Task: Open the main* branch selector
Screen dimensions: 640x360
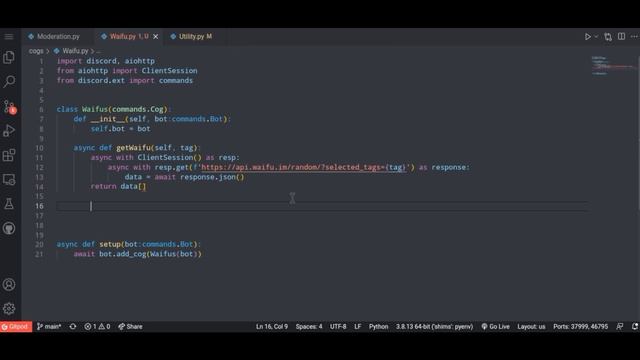Action: coord(49,327)
